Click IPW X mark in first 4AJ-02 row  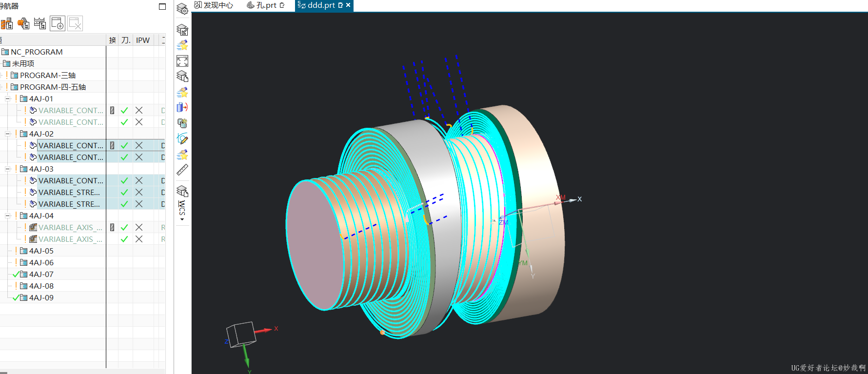tap(139, 145)
